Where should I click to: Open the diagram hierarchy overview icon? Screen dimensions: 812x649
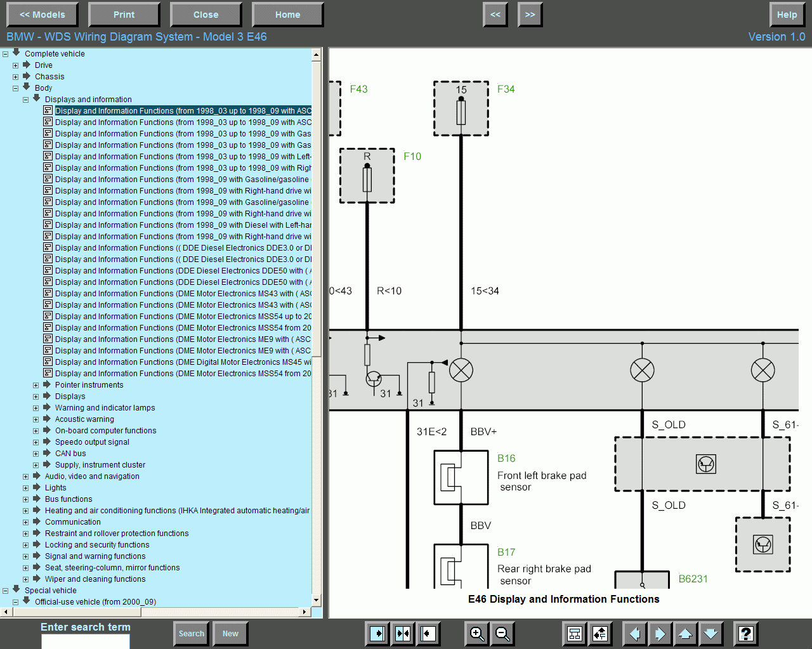point(575,633)
